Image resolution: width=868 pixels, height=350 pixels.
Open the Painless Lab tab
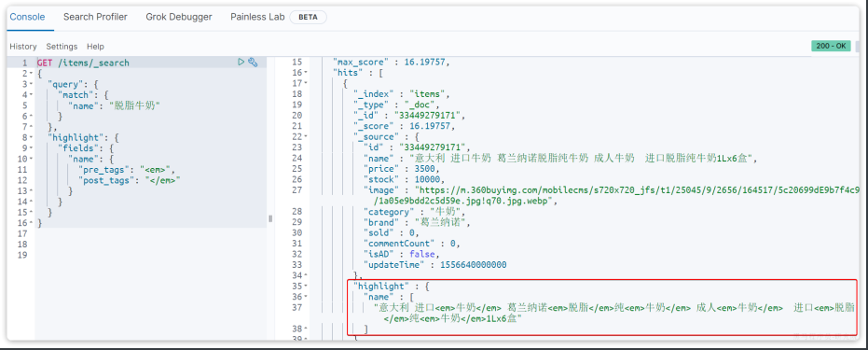click(x=257, y=17)
